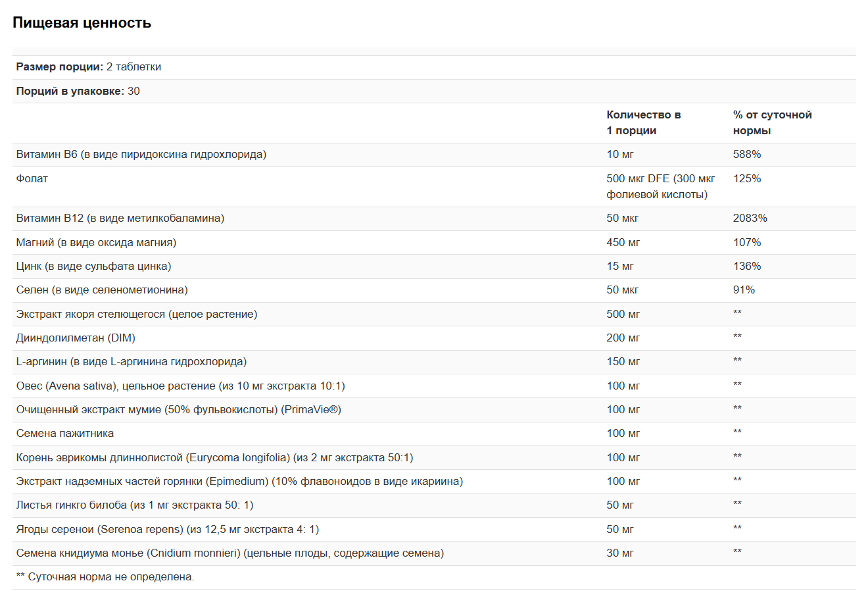Screen dimensions: 868x608
Task: Click the "Порций в упаковке: 30" row
Action: (434, 91)
